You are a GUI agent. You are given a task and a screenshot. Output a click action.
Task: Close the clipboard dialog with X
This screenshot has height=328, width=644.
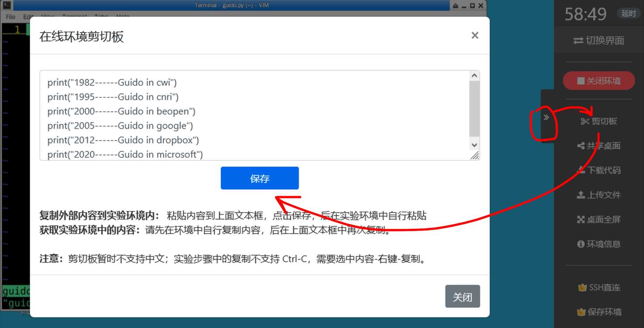click(x=475, y=36)
